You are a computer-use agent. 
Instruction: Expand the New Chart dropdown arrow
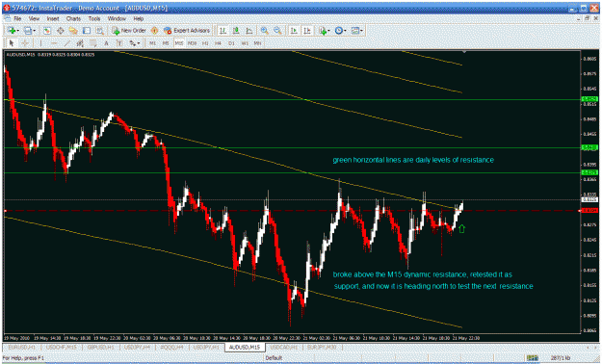click(17, 31)
